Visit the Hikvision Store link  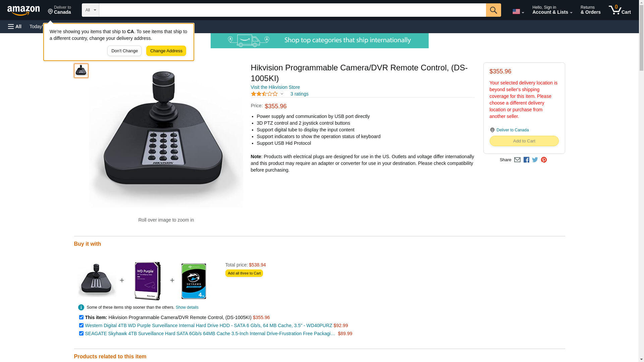tap(275, 87)
